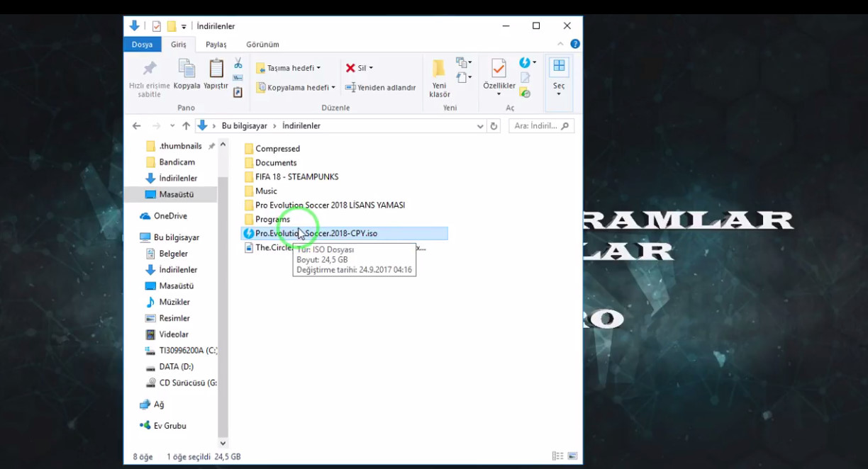The height and width of the screenshot is (469, 868).
Task: Click the history icon in Aç group
Action: click(525, 92)
